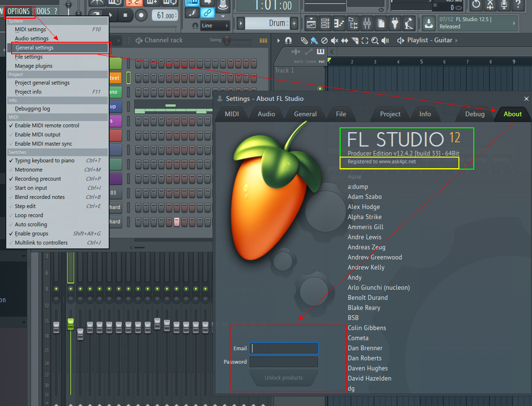Viewport: 532px width, 406px height.
Task: Click the Stop transport button
Action: point(125,15)
